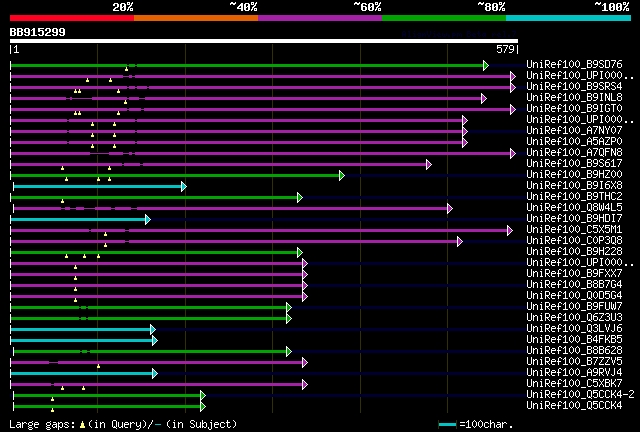This screenshot has height=432, width=640.
Task: Click the green arrowhead ending the UniRef100_B9HZ00 bar
Action: tap(342, 176)
